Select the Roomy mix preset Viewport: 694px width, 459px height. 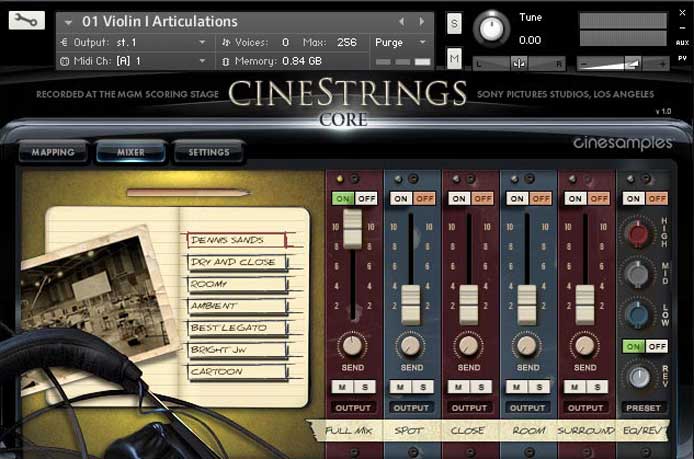[237, 284]
